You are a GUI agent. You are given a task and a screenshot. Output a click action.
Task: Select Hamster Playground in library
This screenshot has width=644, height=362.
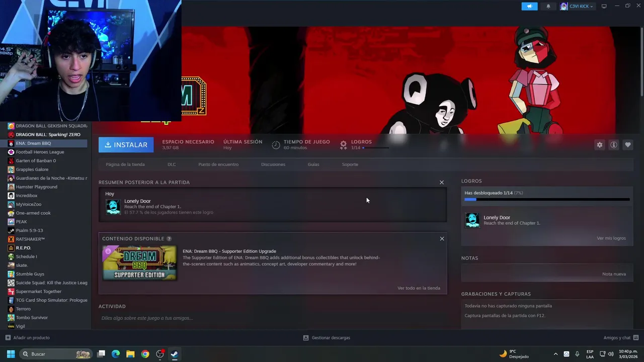point(47,187)
